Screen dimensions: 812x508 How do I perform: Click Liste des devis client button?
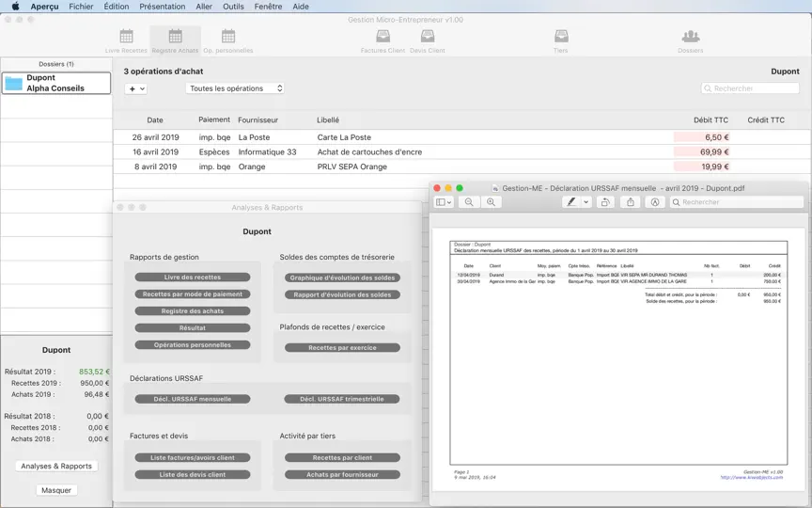coord(193,474)
